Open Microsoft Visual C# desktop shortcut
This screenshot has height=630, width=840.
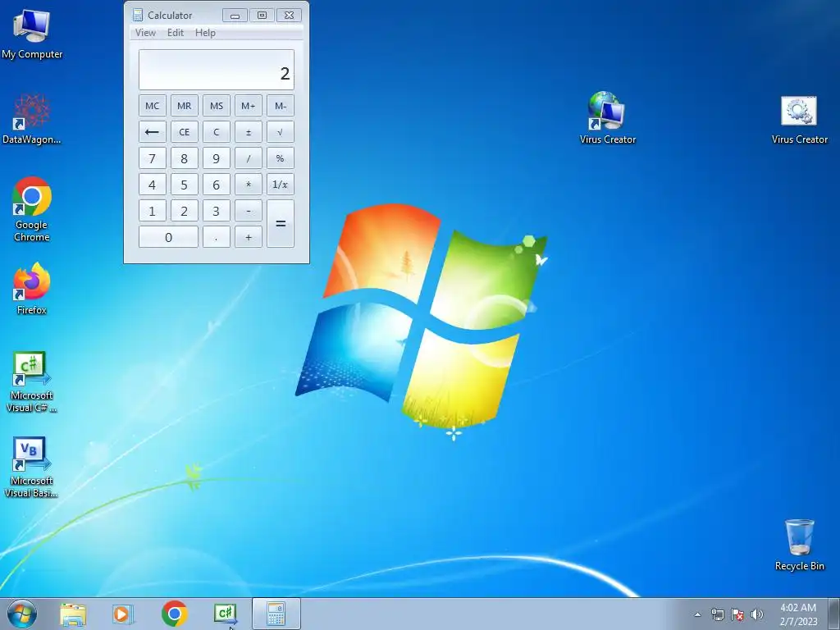tap(32, 381)
